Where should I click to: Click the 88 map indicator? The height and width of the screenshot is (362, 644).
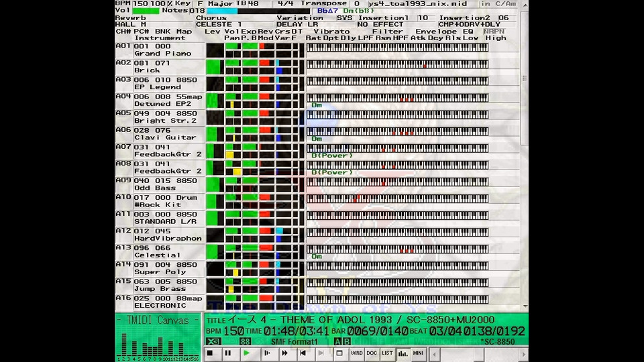click(x=246, y=341)
